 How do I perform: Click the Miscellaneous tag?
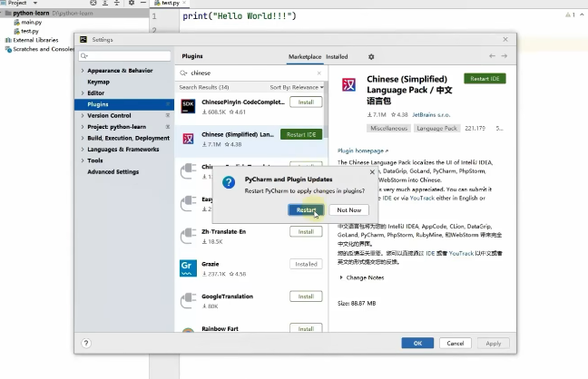point(388,128)
